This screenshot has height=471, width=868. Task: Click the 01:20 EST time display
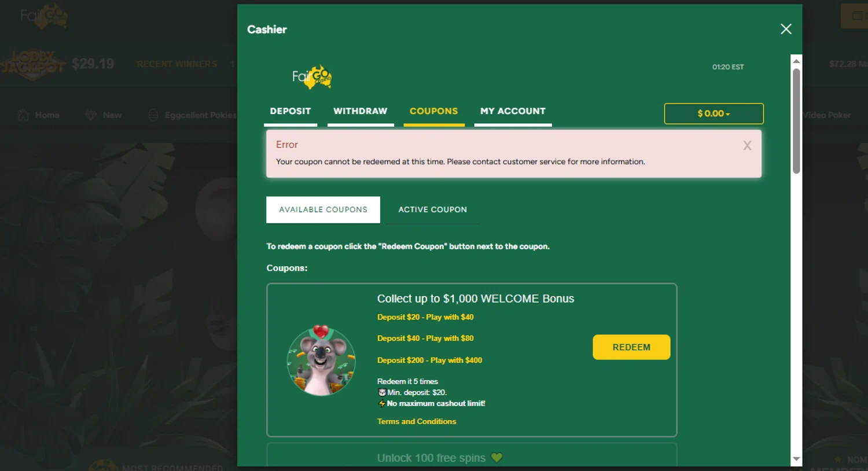[728, 67]
